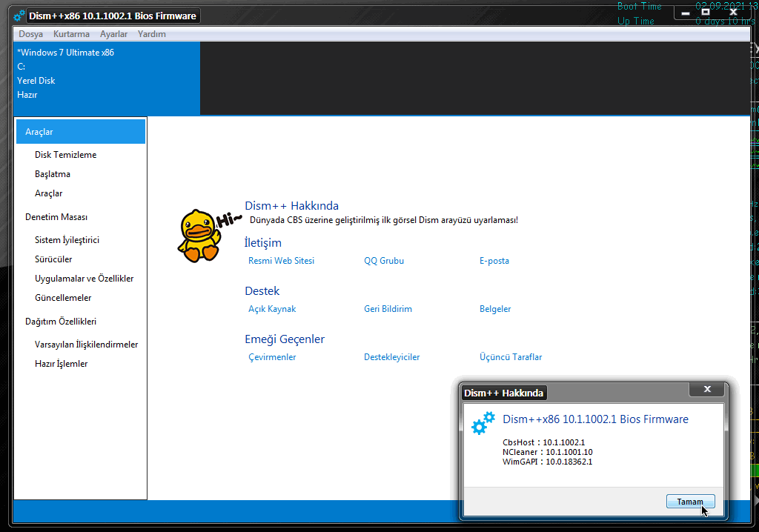
Task: Click the 'Hazır' status text in image tile
Action: point(27,95)
